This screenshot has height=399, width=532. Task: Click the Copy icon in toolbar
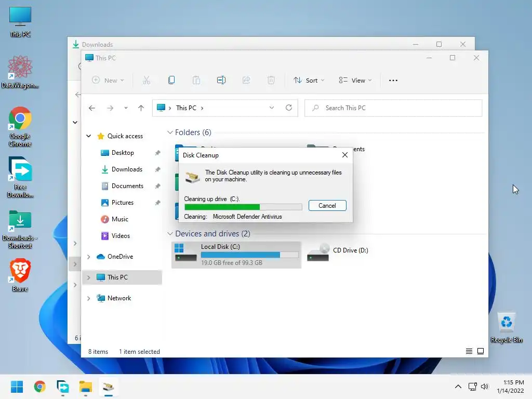171,81
